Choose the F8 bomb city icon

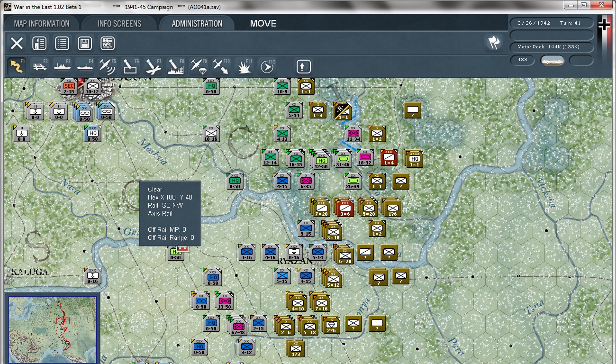[176, 66]
